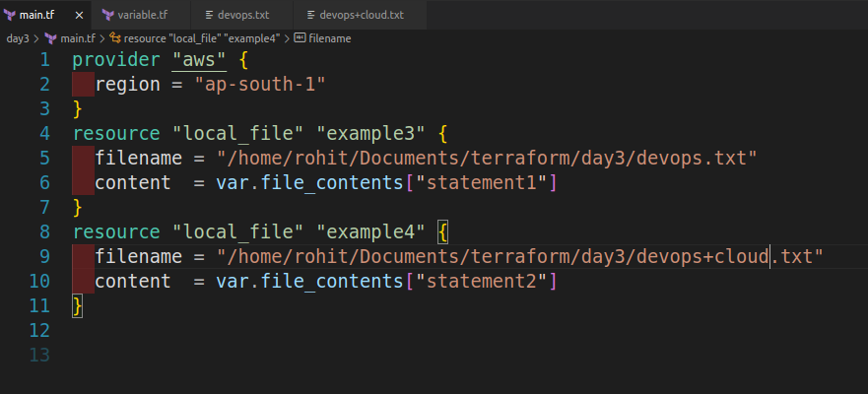Click var.file_contents on line 6
Viewport: 868px width, 394px height.
pyautogui.click(x=309, y=182)
